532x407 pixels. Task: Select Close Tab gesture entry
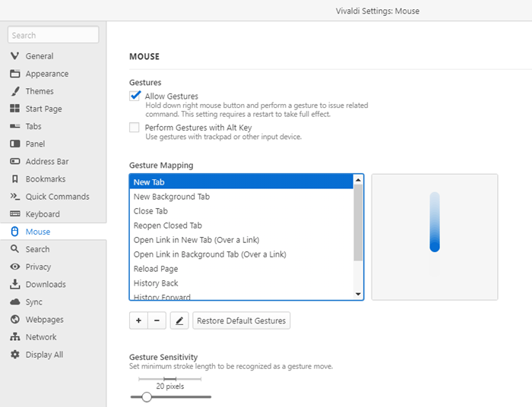click(241, 211)
